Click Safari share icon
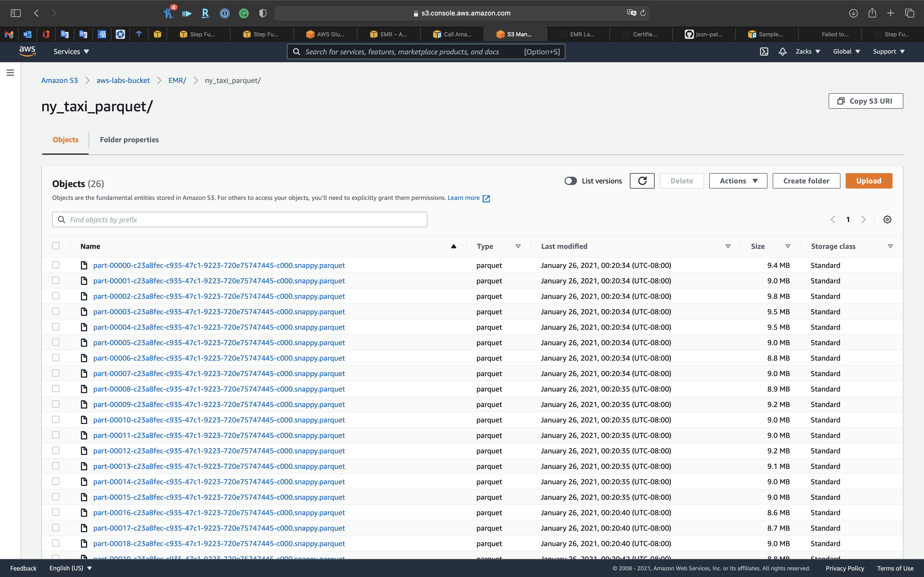Viewport: 924px width, 577px height. (872, 13)
